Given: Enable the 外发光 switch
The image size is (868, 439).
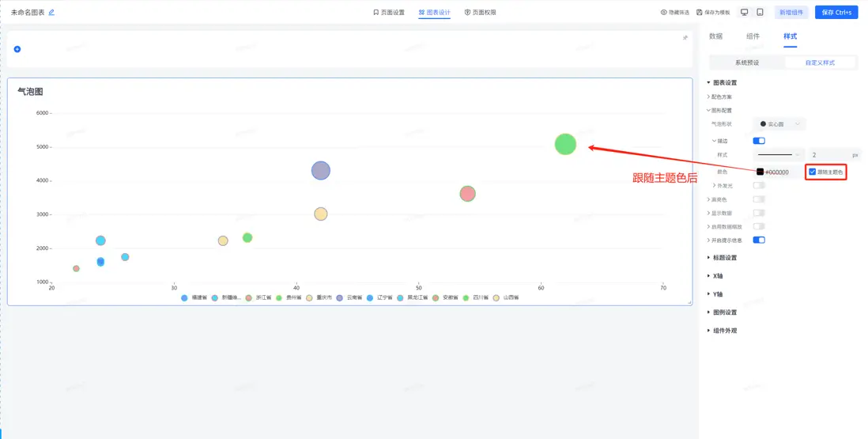Looking at the screenshot, I should pos(759,185).
